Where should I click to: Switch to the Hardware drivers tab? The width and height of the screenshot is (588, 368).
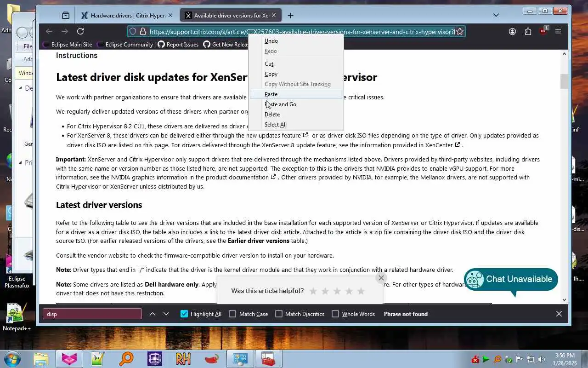[x=127, y=15]
